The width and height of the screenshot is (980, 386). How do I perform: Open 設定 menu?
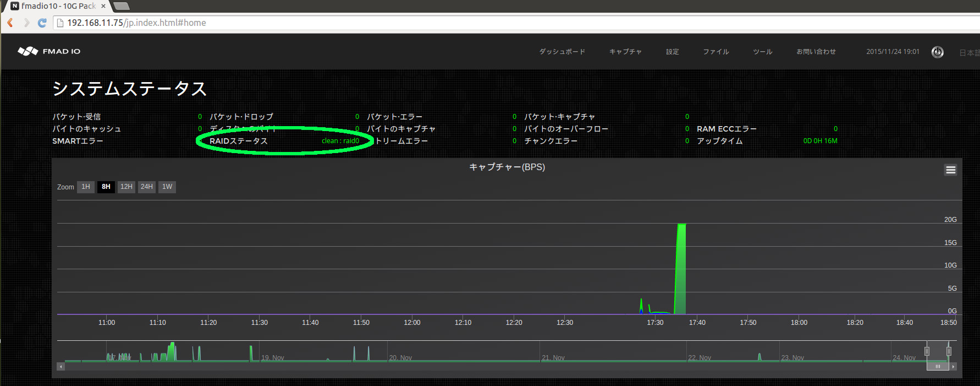pos(673,52)
